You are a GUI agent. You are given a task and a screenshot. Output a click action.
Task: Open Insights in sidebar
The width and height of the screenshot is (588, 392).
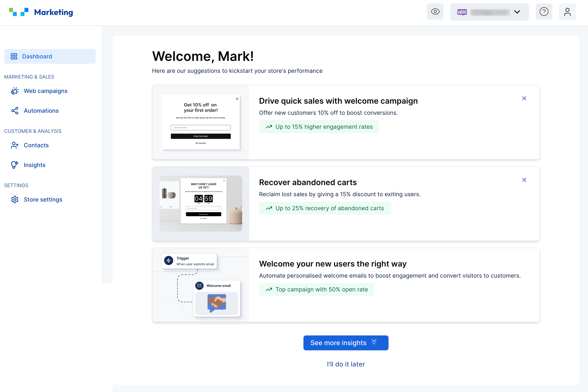[x=35, y=165]
